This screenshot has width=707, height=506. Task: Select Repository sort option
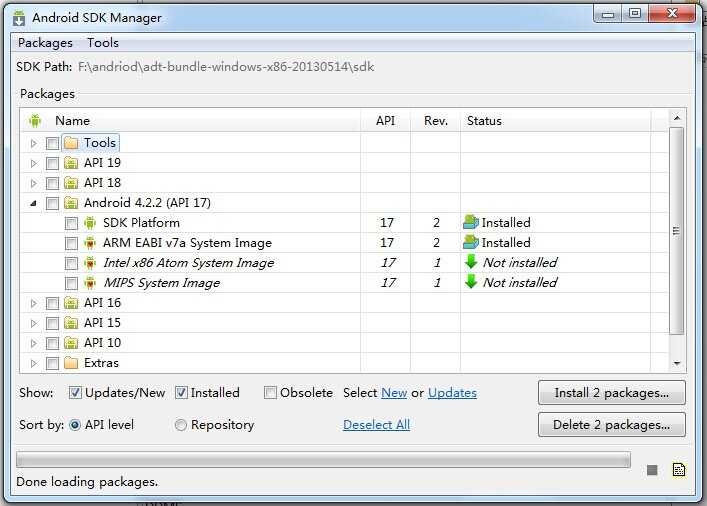coord(180,425)
